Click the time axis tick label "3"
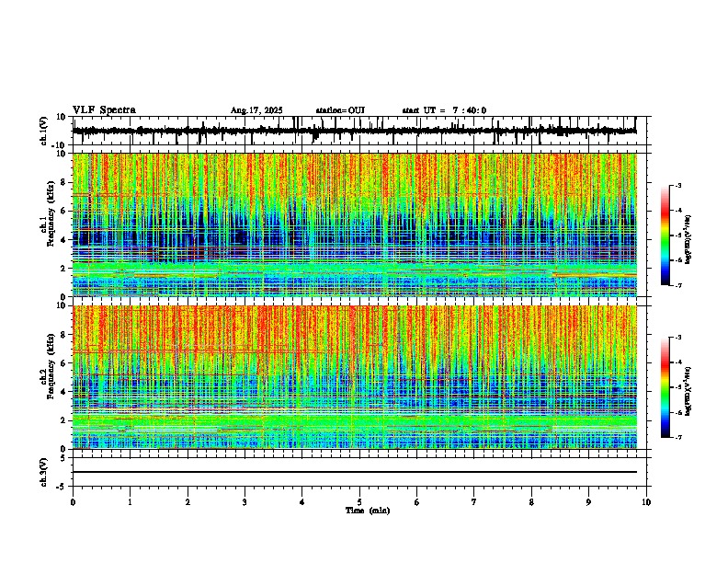Screen dimensions: 728x563 (x=245, y=502)
